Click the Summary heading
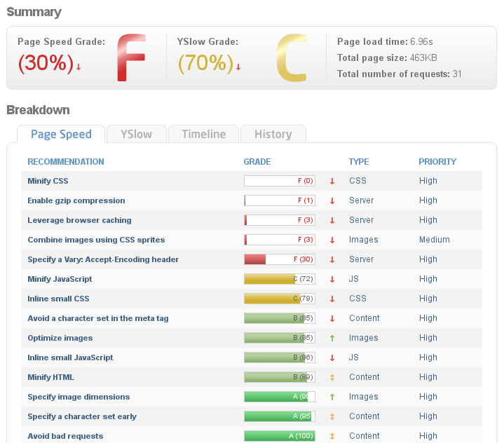 tap(34, 12)
